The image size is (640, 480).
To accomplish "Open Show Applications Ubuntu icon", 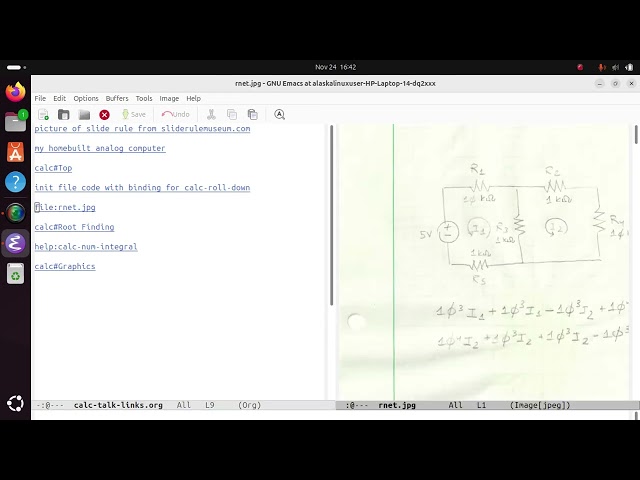I will click(x=16, y=404).
